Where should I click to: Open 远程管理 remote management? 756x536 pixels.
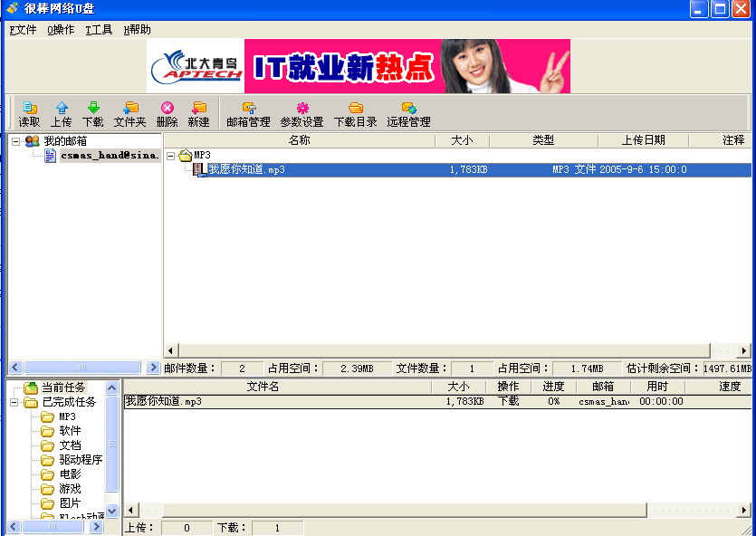point(408,113)
